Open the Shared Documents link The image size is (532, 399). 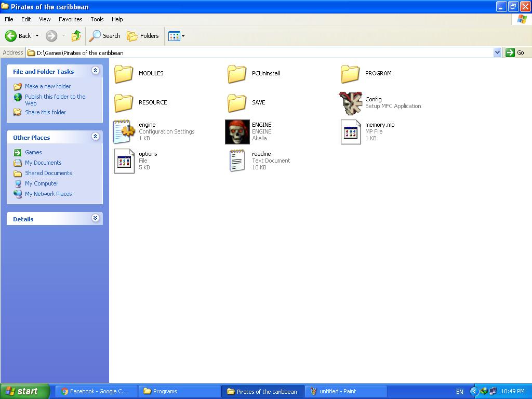click(x=48, y=173)
